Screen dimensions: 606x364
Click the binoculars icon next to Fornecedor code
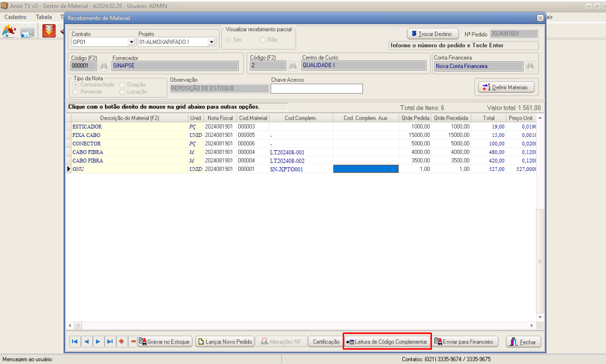tap(104, 66)
